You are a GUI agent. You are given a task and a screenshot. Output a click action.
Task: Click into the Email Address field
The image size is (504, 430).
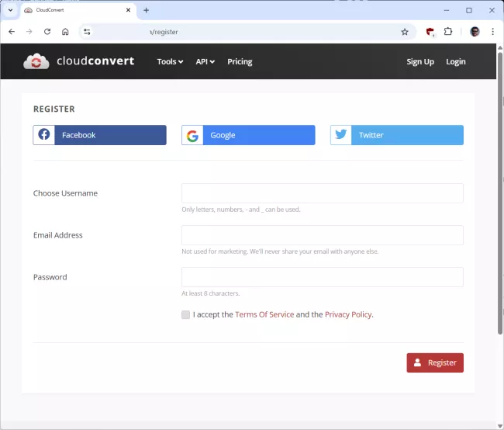(322, 235)
